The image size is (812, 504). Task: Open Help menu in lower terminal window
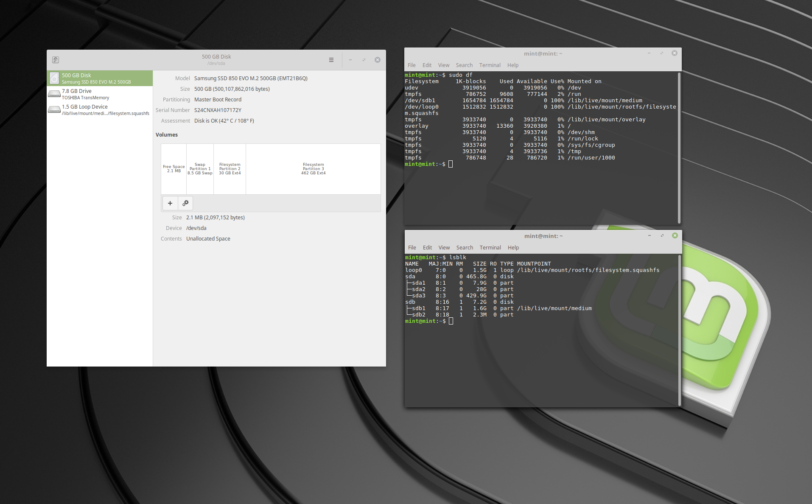[513, 248]
